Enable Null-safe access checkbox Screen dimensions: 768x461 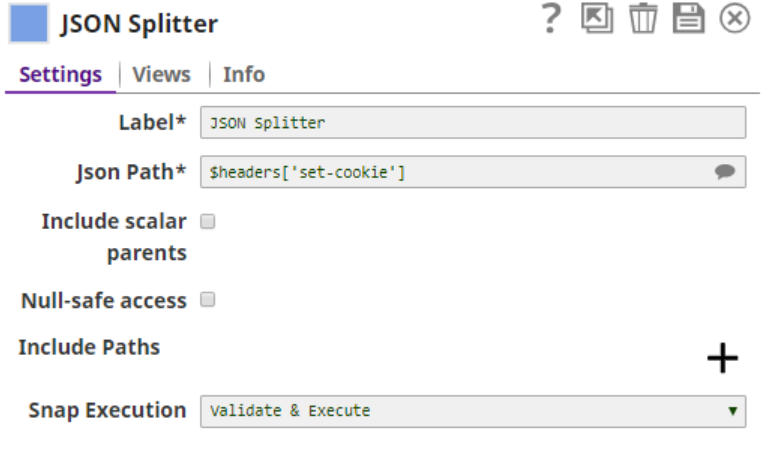tap(208, 299)
